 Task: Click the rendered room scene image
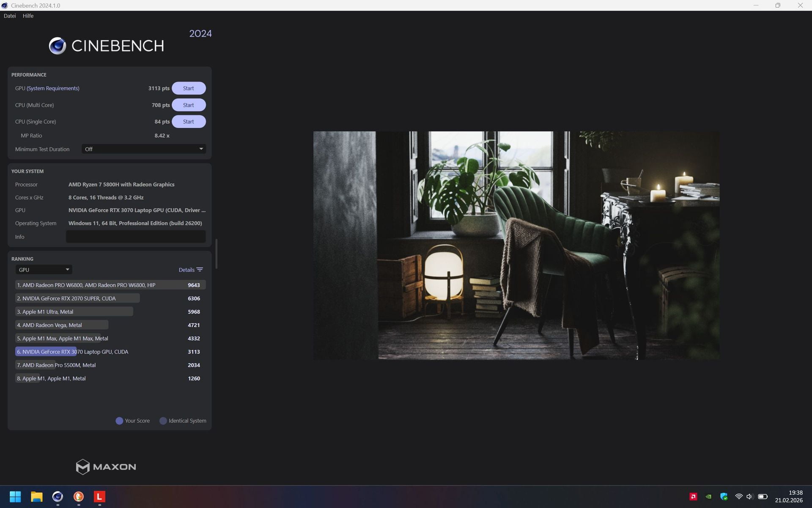point(516,246)
